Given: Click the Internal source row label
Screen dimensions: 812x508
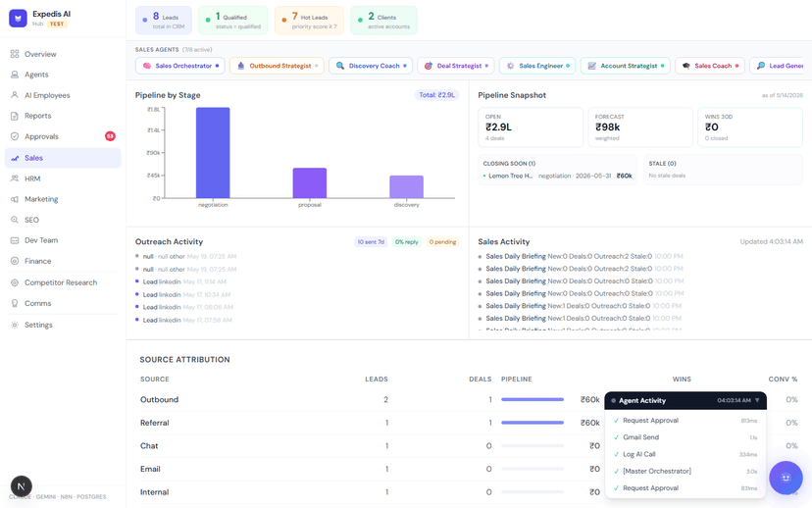Looking at the screenshot, I should [154, 492].
